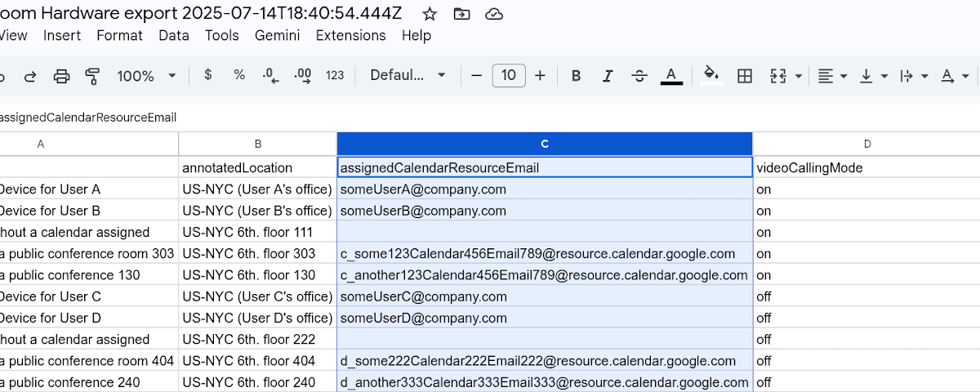Click the move to folder icon
980x392 pixels.
462,14
